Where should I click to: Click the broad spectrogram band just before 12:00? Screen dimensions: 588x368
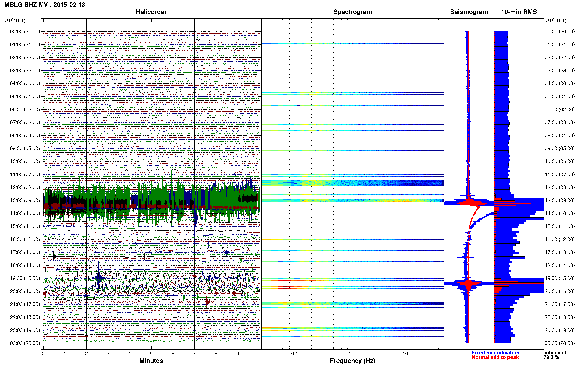point(353,183)
